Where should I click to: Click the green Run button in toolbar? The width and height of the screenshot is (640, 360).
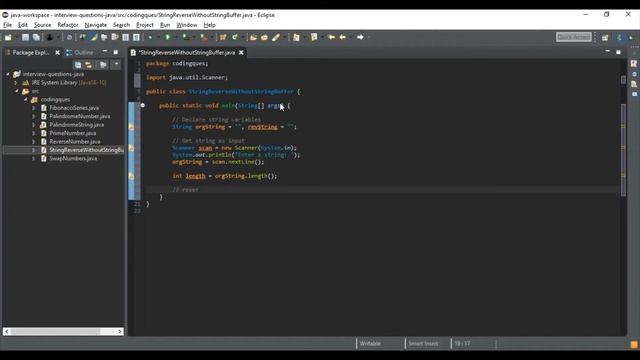(168, 37)
